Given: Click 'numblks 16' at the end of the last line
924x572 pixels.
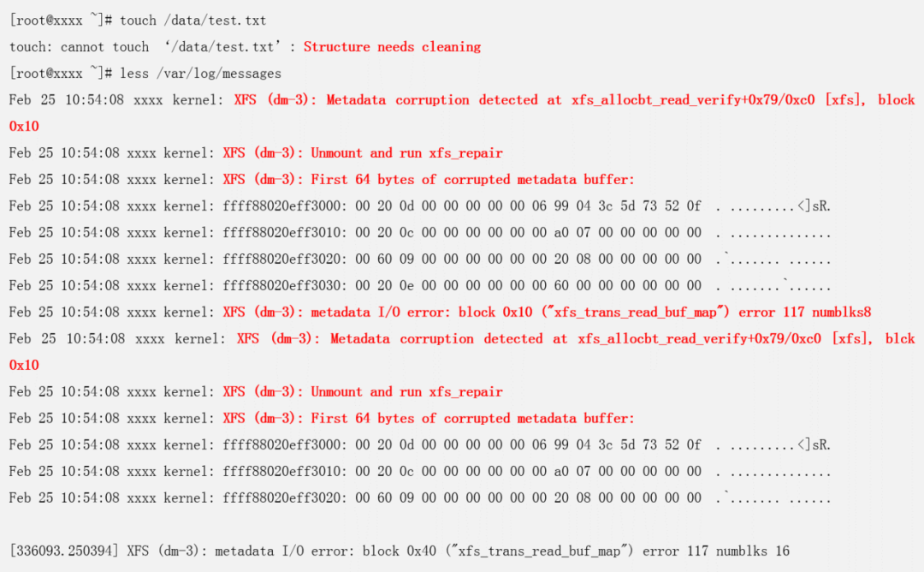Looking at the screenshot, I should click(753, 551).
